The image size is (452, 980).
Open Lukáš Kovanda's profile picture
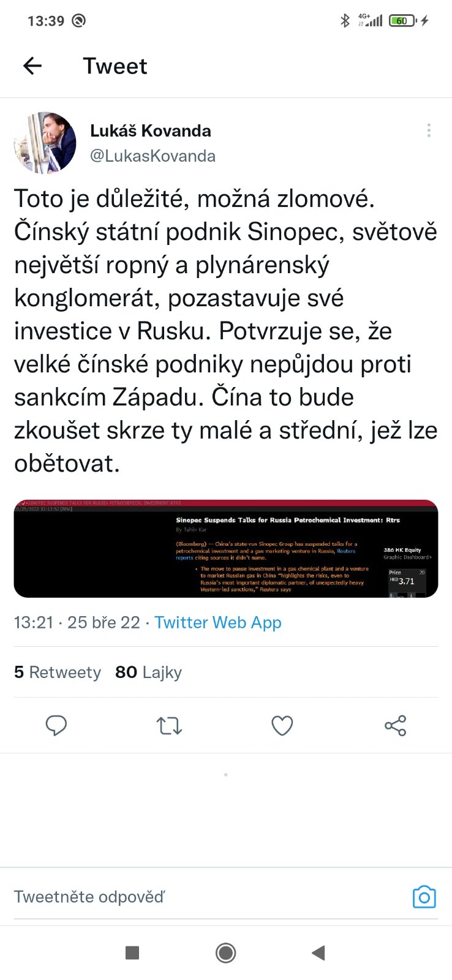click(45, 143)
